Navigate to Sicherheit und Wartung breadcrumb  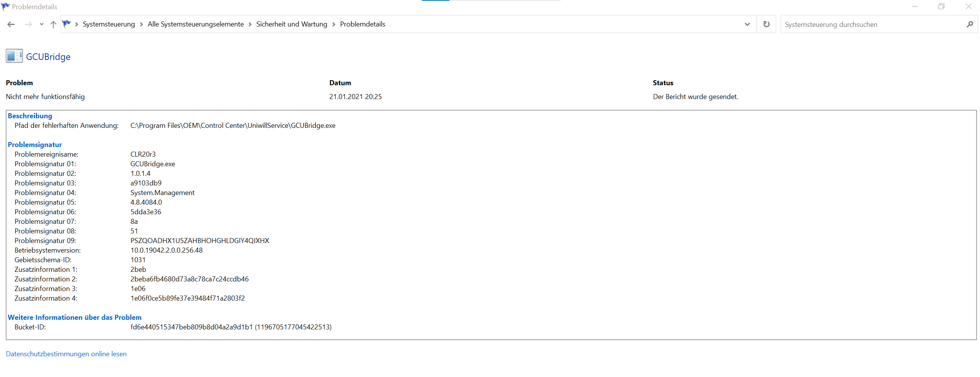click(x=292, y=24)
